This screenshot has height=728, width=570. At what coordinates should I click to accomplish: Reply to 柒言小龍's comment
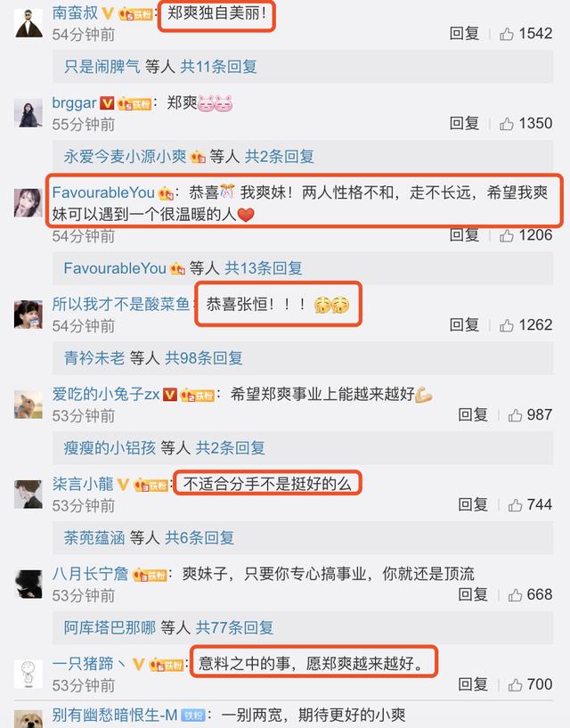point(473,504)
